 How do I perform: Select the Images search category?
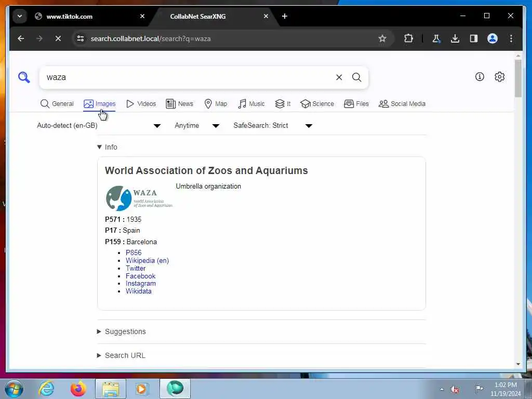pyautogui.click(x=99, y=104)
